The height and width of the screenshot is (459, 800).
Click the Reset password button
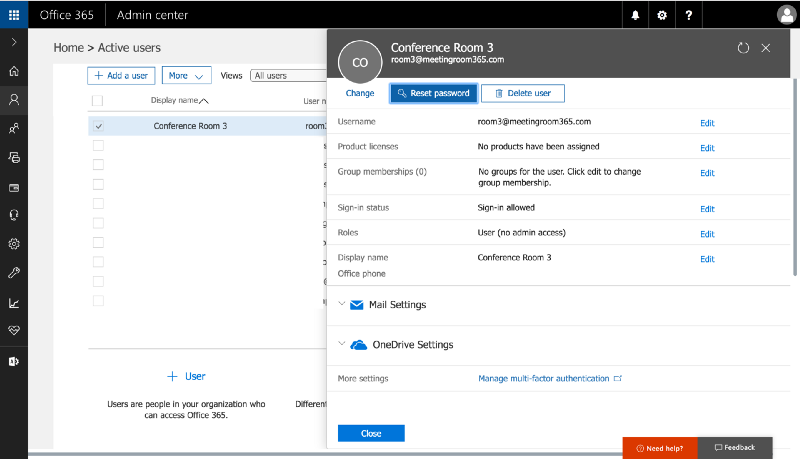[434, 93]
